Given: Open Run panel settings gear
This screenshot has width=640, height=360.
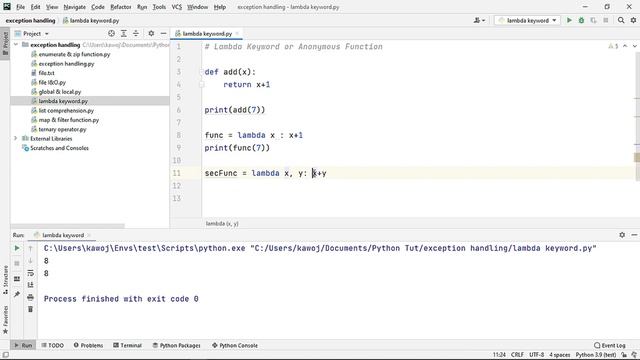Looking at the screenshot, I should tap(622, 235).
